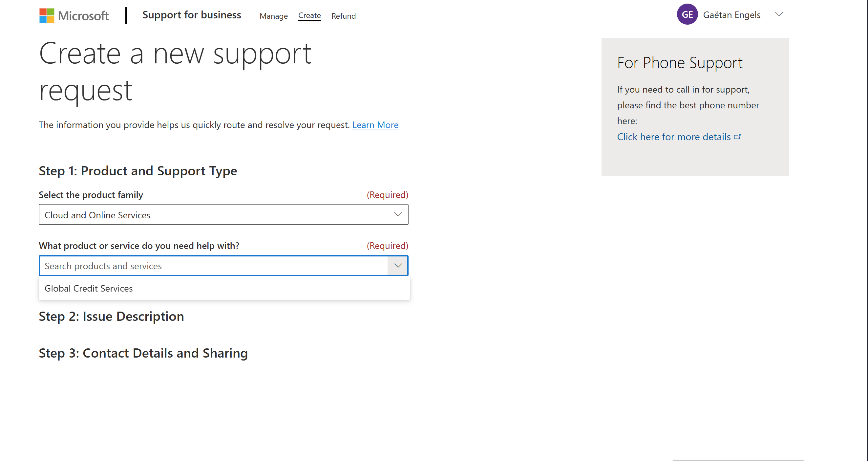Image resolution: width=868 pixels, height=461 pixels.
Task: Toggle the products and services dropdown arrow
Action: 398,266
